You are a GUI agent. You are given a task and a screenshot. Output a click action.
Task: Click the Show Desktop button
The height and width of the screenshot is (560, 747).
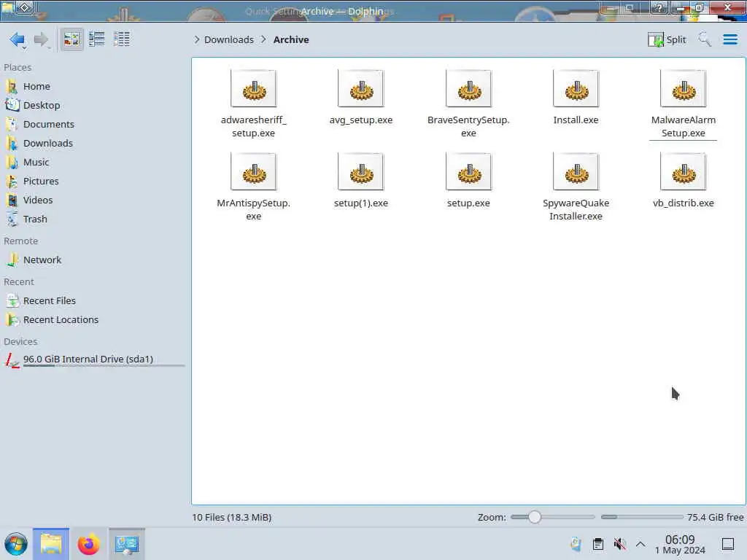728,544
